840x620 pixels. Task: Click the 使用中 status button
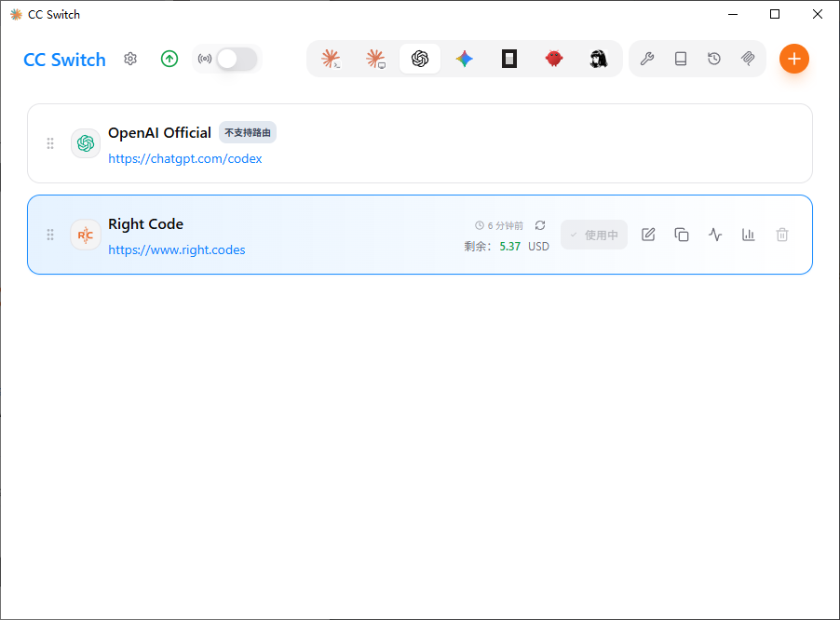click(x=594, y=235)
